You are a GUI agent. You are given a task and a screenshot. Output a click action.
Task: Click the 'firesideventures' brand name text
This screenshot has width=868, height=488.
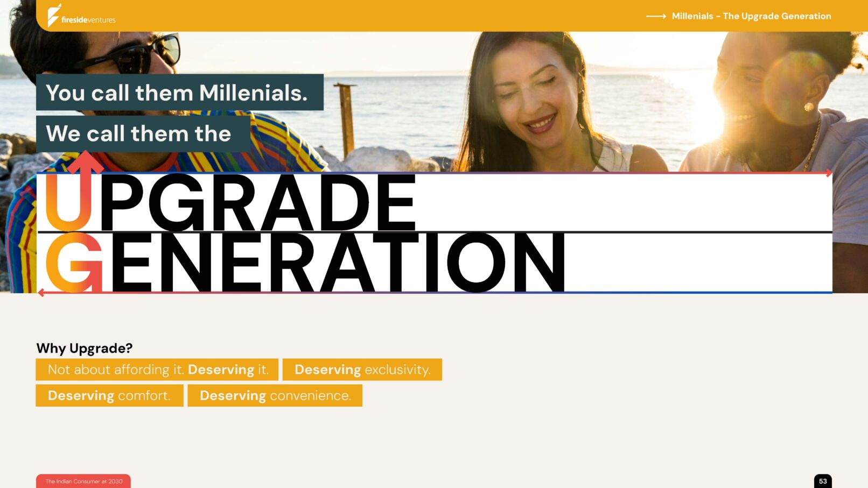coord(88,20)
